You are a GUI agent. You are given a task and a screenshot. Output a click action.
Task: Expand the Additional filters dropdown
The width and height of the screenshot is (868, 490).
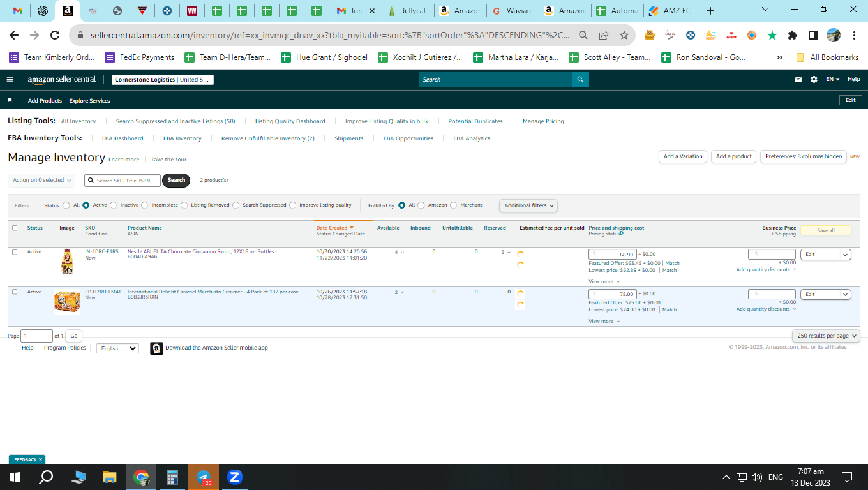click(528, 205)
